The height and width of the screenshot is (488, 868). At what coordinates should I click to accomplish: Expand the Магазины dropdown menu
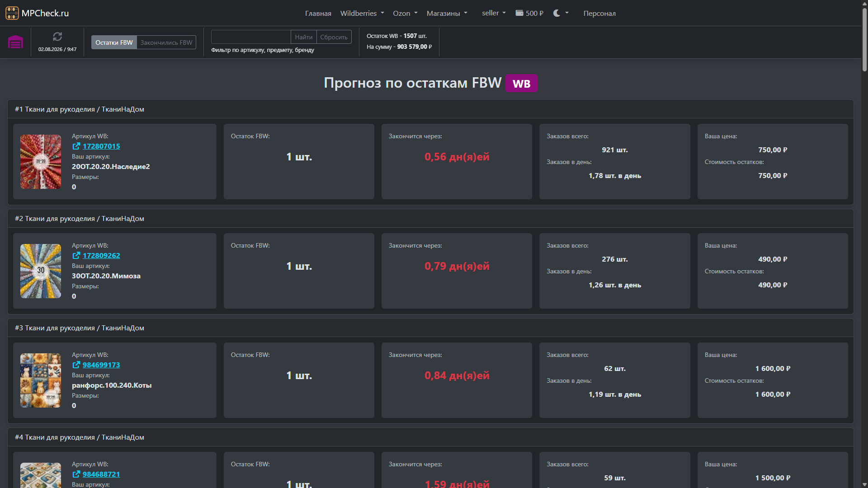[447, 13]
